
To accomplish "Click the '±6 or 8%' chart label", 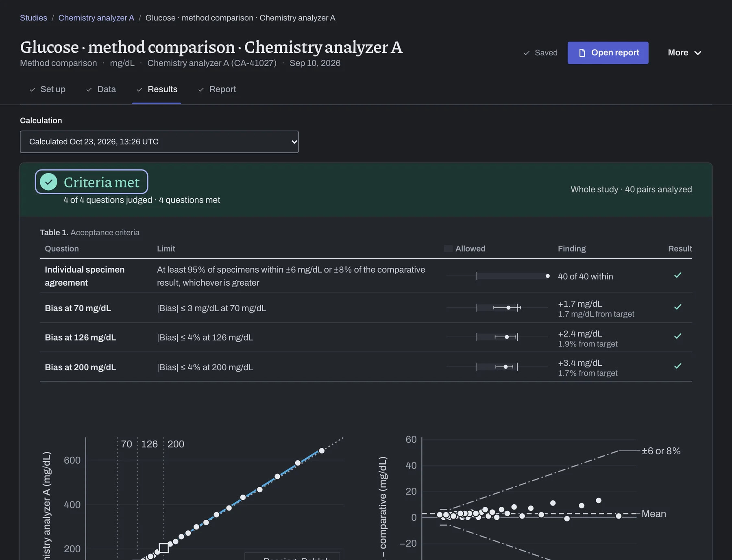I will click(661, 451).
